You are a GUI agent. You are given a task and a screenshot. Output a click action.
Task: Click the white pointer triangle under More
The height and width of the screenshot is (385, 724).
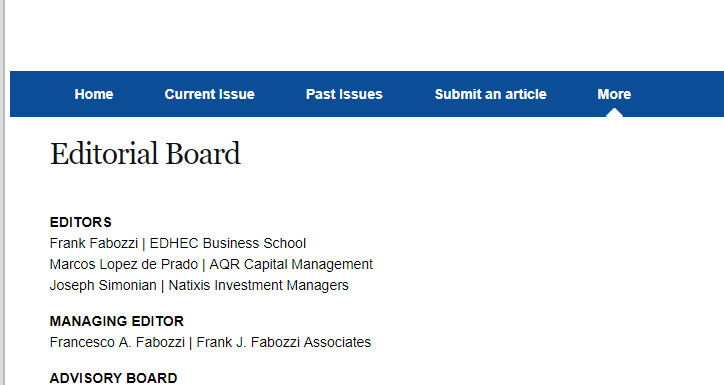tap(615, 113)
